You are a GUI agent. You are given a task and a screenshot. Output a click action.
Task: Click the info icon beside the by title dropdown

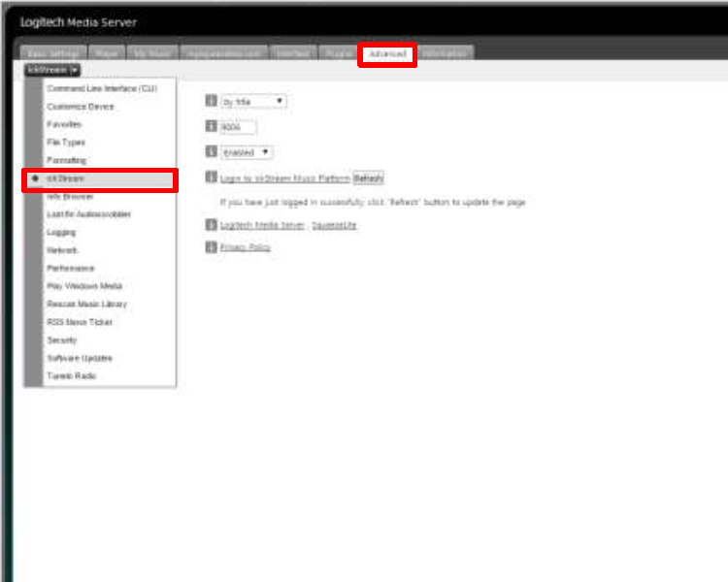click(x=211, y=101)
